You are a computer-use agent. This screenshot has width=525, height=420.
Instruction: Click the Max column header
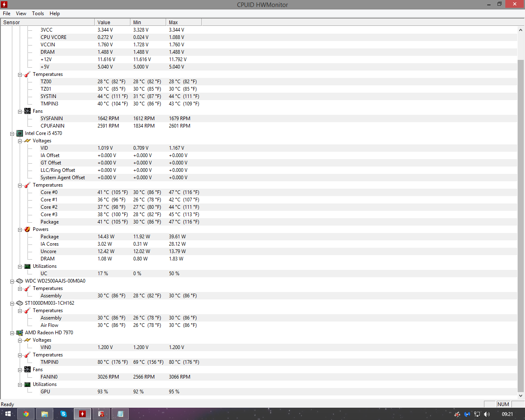coord(184,23)
